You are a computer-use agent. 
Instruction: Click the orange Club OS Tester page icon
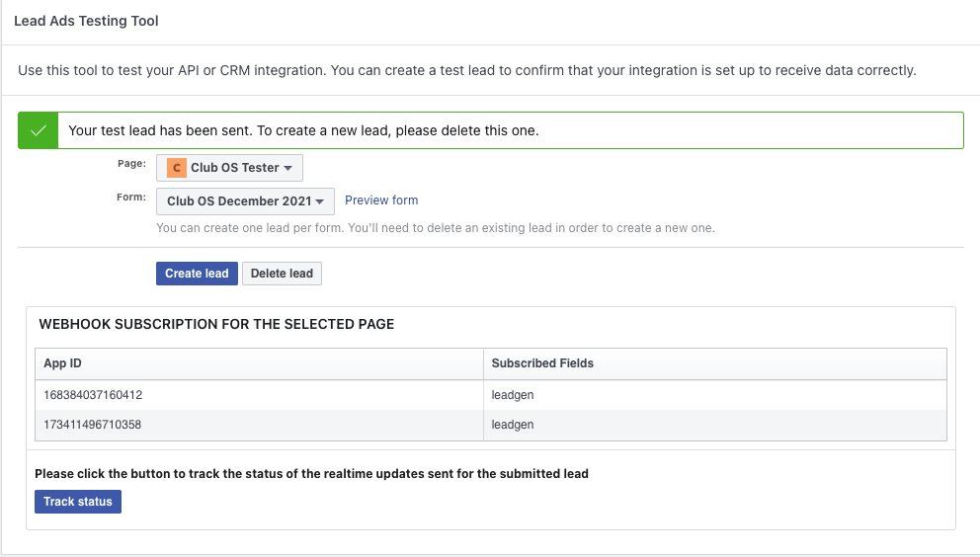coord(176,168)
